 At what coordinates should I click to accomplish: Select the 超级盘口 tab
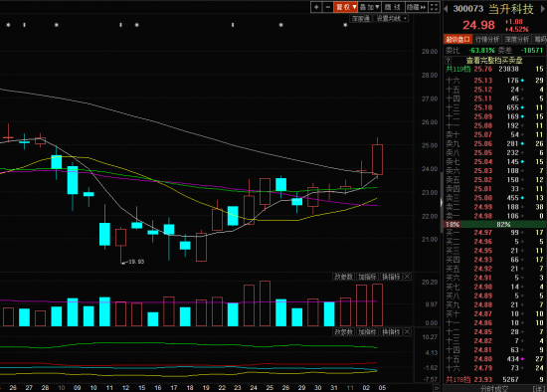[458, 40]
